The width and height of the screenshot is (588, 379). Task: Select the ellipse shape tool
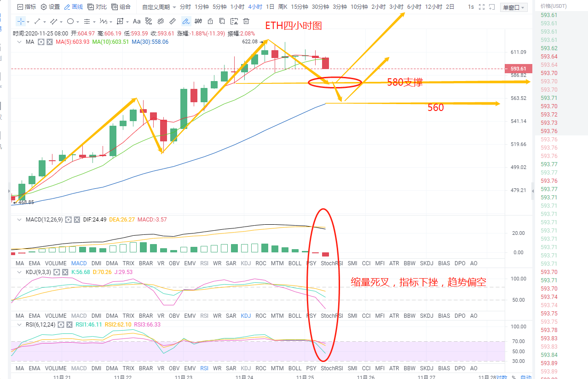[x=70, y=21]
